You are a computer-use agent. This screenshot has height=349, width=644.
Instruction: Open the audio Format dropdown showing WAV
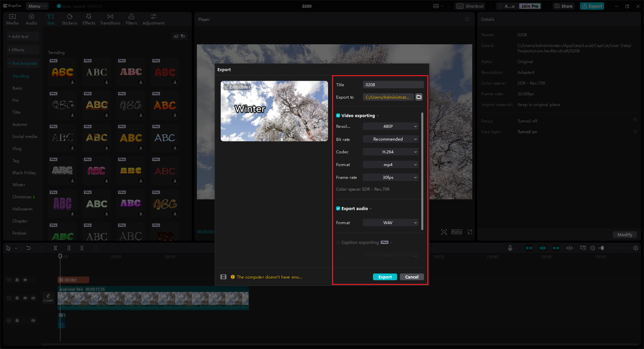pos(390,223)
